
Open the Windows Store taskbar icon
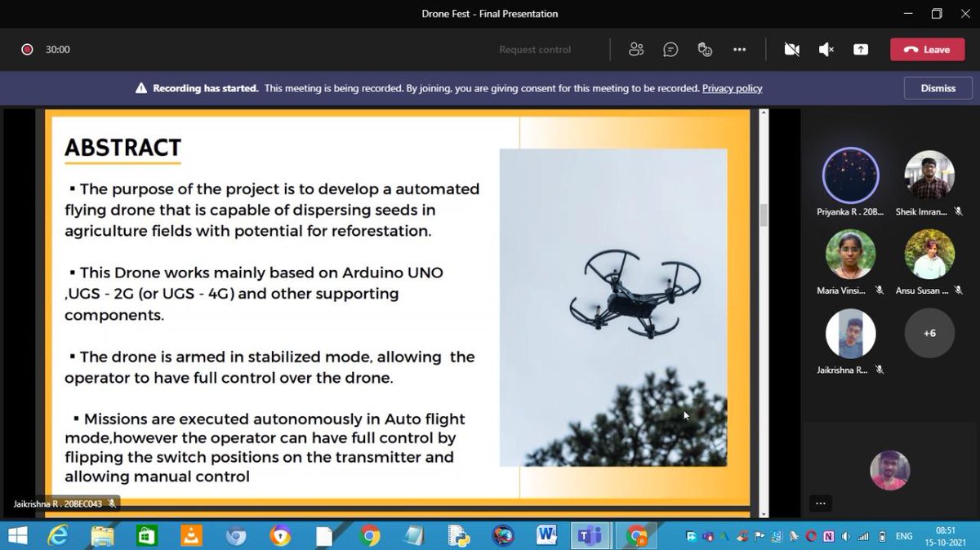click(x=147, y=536)
